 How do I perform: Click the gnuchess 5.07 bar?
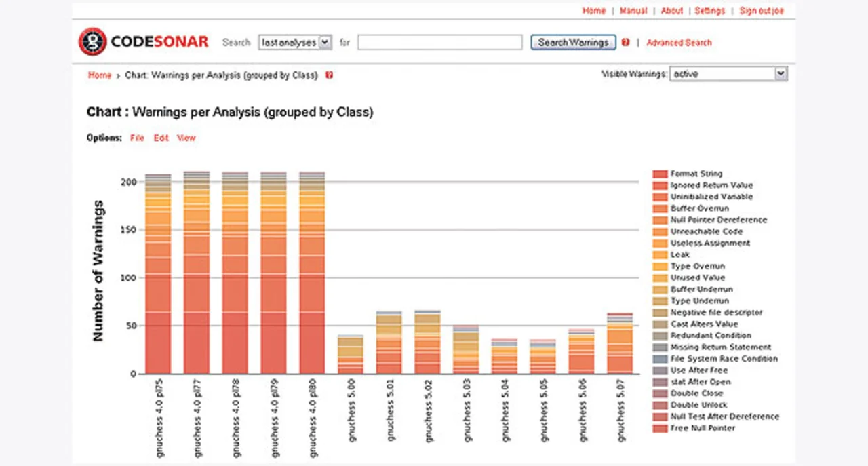(x=620, y=344)
